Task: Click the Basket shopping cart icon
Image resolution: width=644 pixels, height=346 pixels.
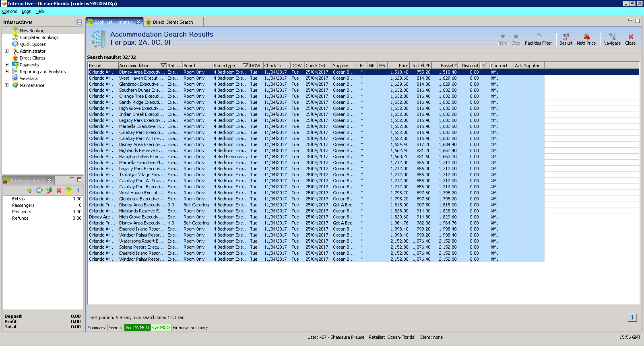Action: (x=566, y=37)
